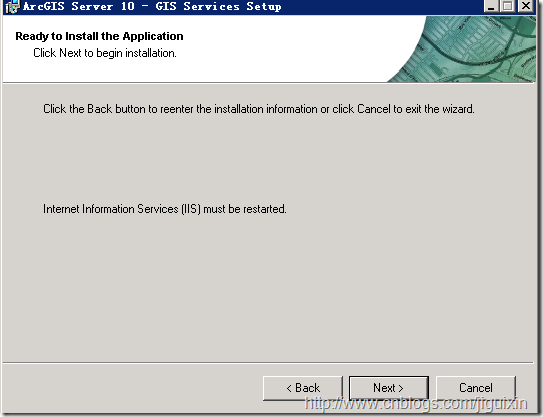The height and width of the screenshot is (417, 543).
Task: Select the 'Ready to Install the Application' heading
Action: [99, 36]
